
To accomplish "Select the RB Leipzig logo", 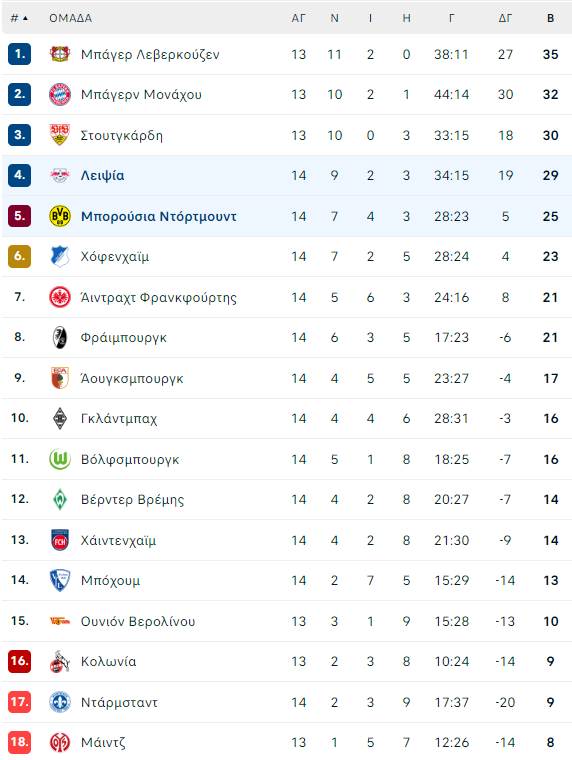I will [x=60, y=175].
